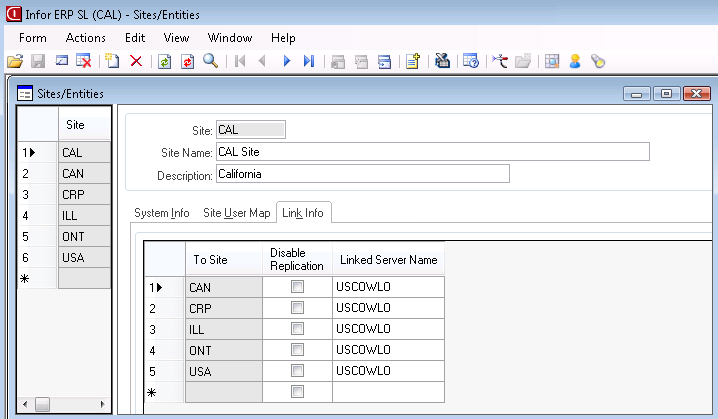Click the Description input field
The height and width of the screenshot is (419, 718).
pyautogui.click(x=362, y=174)
